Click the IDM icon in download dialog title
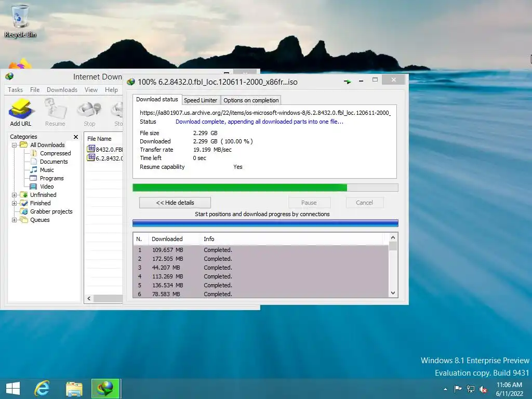532x399 pixels. pyautogui.click(x=130, y=82)
